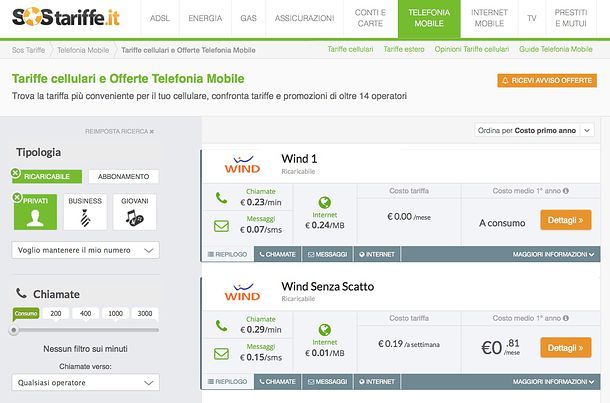610x403 pixels.
Task: Expand Maggiori Informazioni on Wind Senza Scatto card
Action: pyautogui.click(x=553, y=382)
